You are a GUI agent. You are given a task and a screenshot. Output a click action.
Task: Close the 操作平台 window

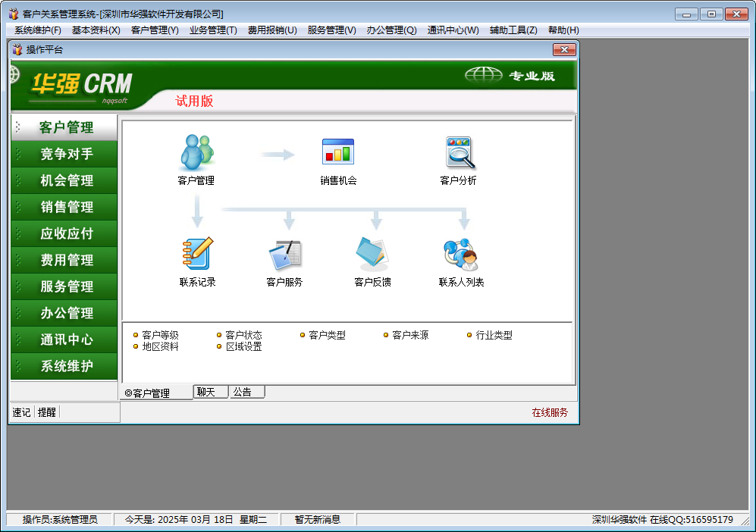[x=564, y=49]
